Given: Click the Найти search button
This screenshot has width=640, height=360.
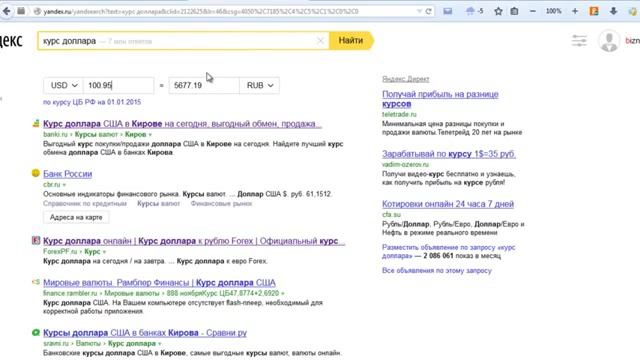Looking at the screenshot, I should pos(351,40).
